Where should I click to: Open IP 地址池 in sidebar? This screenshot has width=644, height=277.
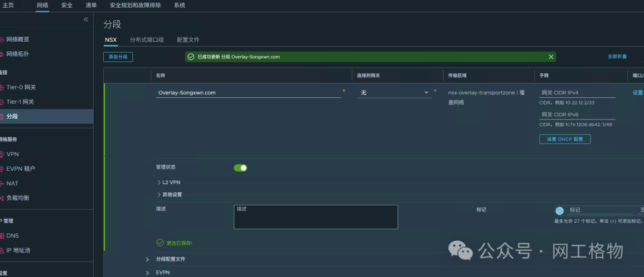coord(18,250)
